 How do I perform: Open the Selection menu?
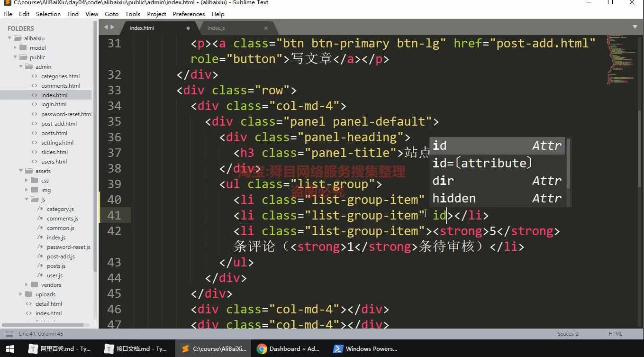pos(48,14)
